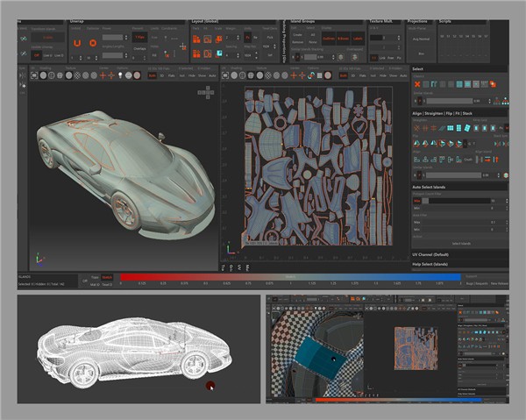The height and width of the screenshot is (420, 526).
Task: Click the orange right-arrow Align Island icon
Action: coord(487,160)
